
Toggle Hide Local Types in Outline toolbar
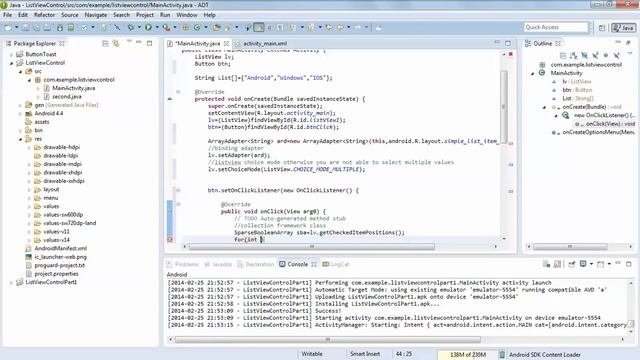click(x=616, y=55)
